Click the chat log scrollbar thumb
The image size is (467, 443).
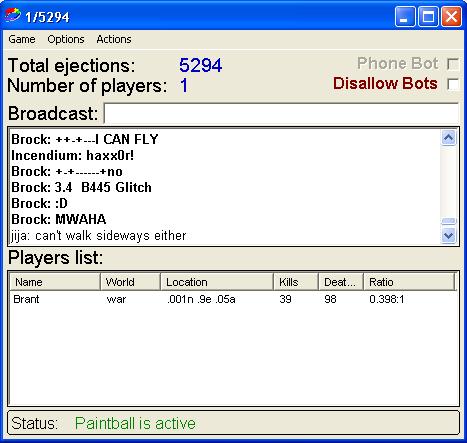[x=448, y=221]
